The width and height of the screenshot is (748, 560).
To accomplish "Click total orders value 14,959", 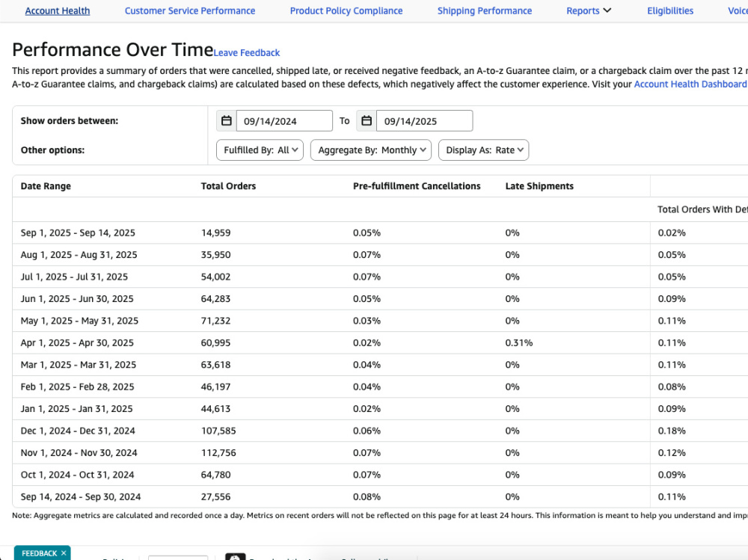I will click(215, 233).
